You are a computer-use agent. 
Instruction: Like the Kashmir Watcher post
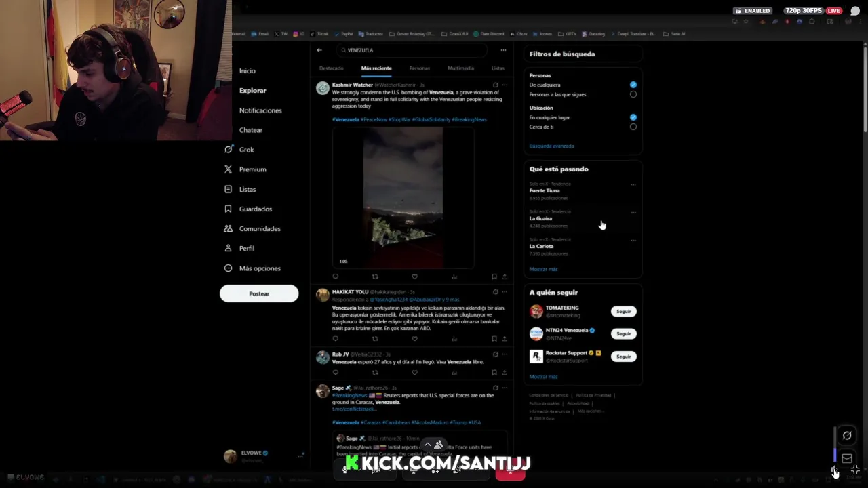(414, 277)
